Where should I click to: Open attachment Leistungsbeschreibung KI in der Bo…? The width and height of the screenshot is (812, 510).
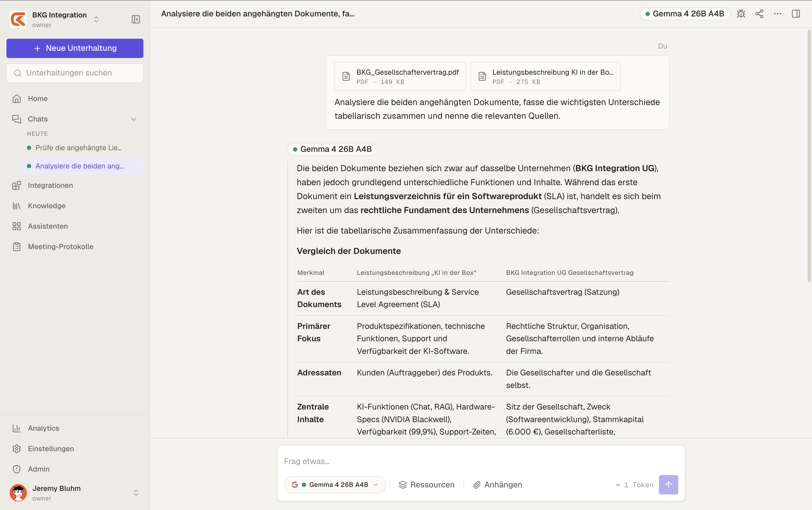(545, 76)
